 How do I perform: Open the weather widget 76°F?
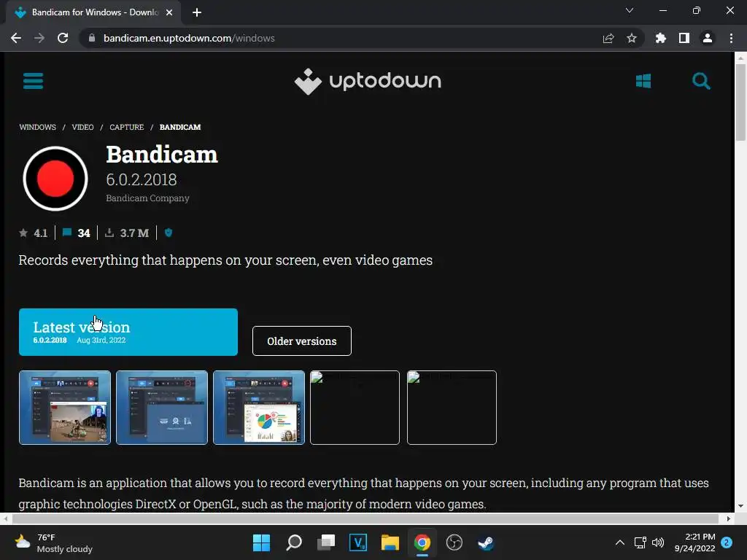point(53,542)
